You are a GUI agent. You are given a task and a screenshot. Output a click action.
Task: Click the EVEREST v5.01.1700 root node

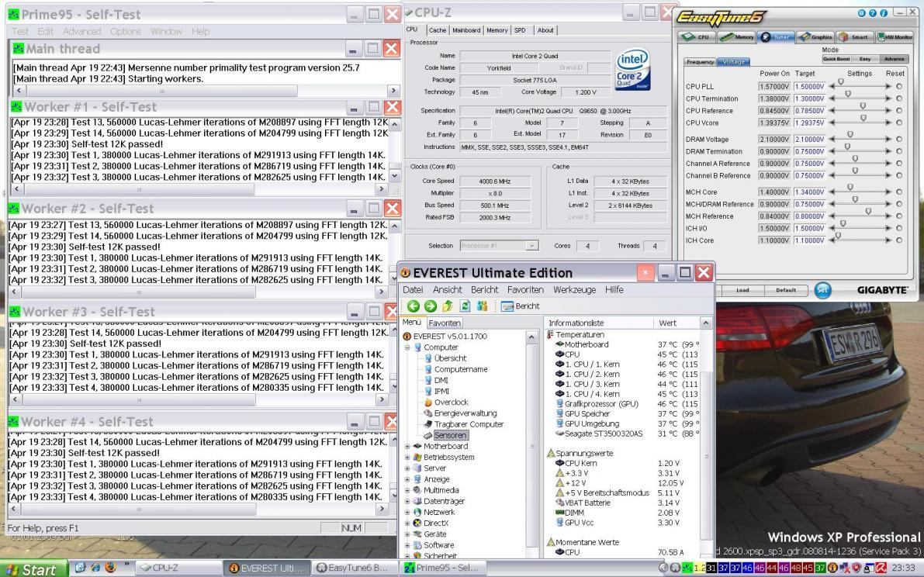450,336
